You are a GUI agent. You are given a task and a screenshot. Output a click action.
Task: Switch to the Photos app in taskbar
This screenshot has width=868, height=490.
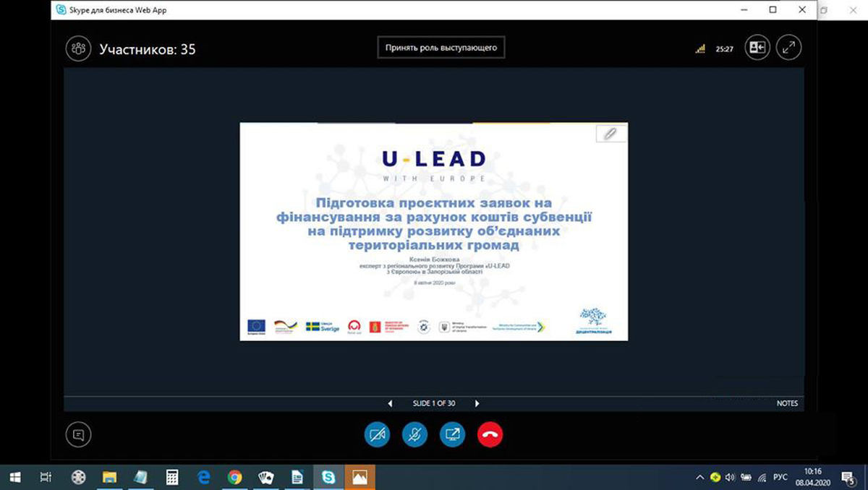359,477
